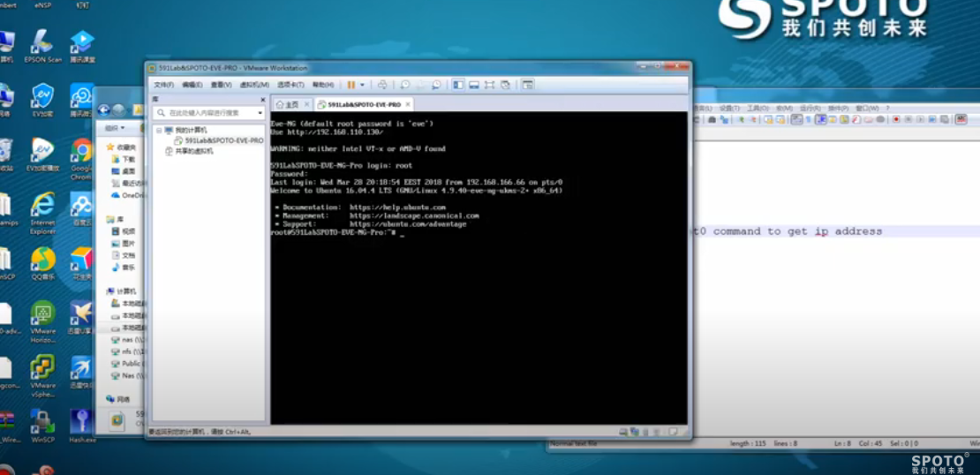Close the 库 library panel
980x475 pixels.
263,100
